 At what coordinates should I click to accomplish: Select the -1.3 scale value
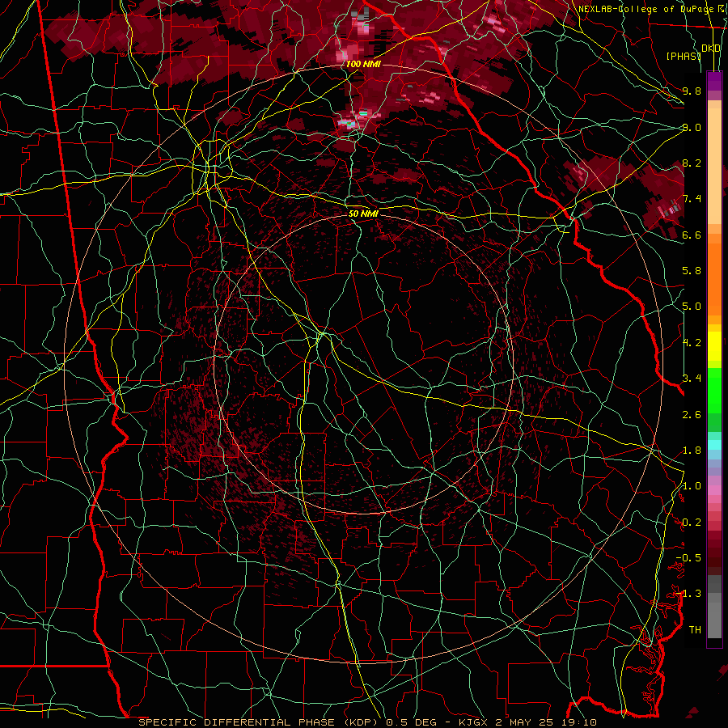tap(688, 594)
